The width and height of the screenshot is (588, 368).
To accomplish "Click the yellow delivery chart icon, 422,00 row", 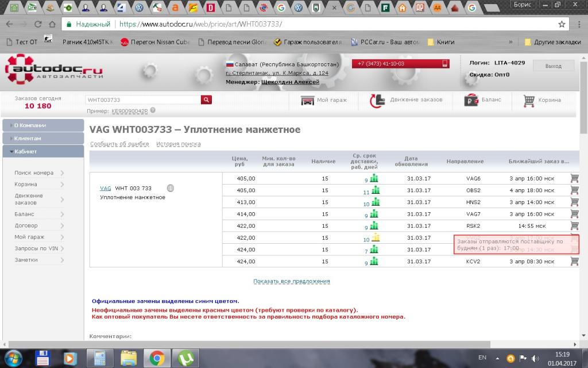I will click(376, 237).
